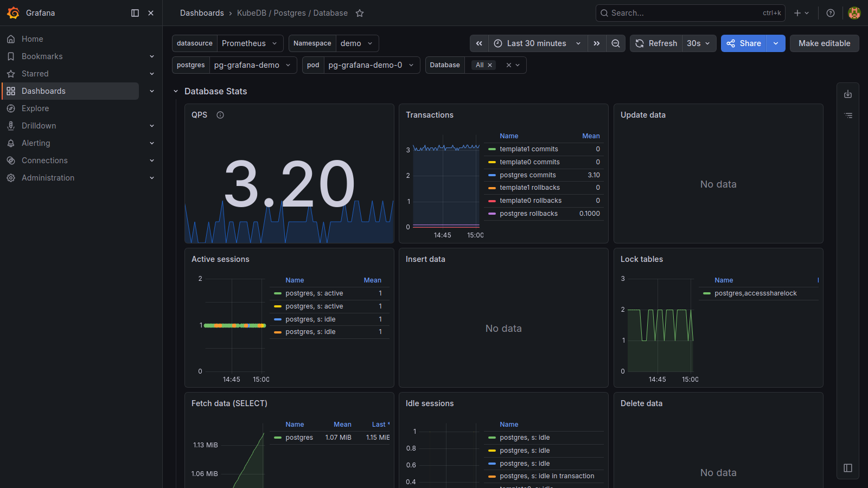Click the KubeDB / Postgres / Database breadcrumb

tap(292, 13)
